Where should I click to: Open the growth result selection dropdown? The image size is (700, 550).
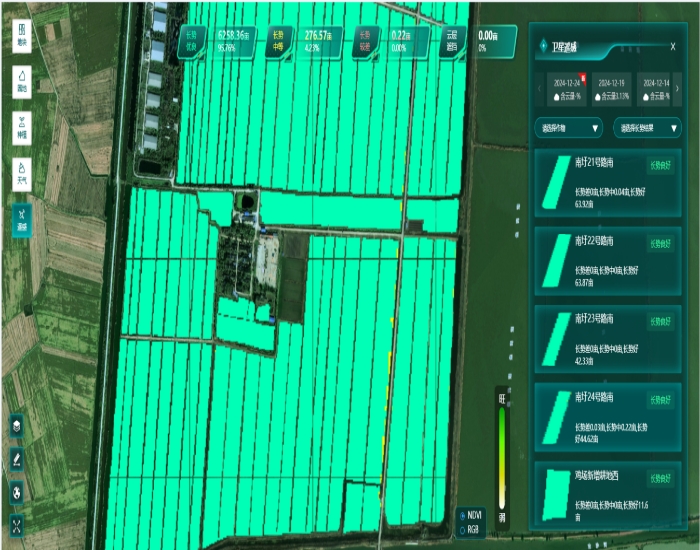point(649,128)
